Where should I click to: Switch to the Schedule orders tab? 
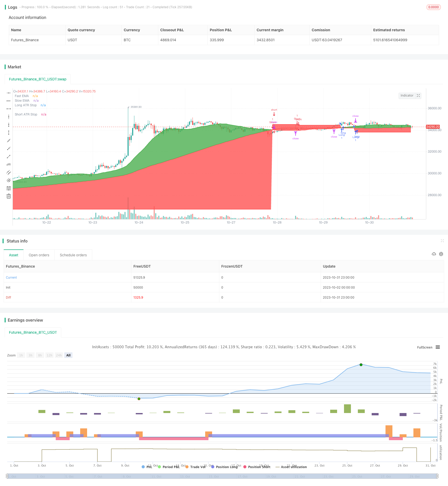point(73,255)
